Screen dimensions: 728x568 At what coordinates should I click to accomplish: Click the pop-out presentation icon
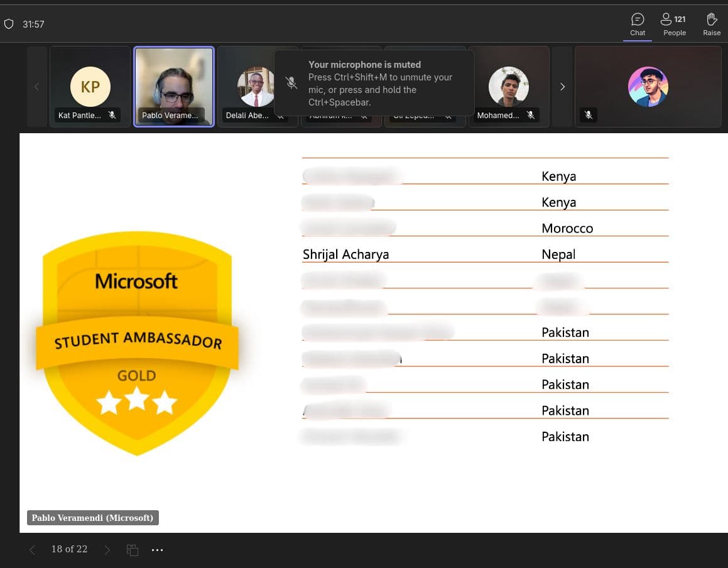[133, 549]
